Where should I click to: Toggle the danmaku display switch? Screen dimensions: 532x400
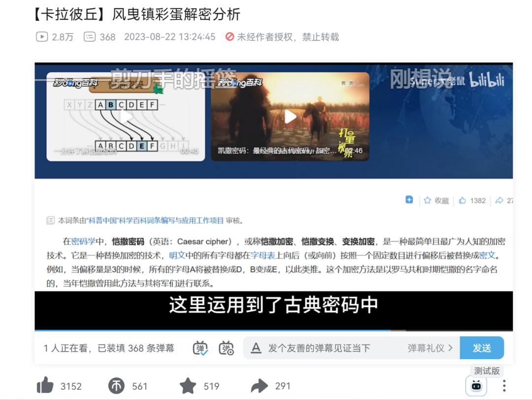[x=200, y=348]
